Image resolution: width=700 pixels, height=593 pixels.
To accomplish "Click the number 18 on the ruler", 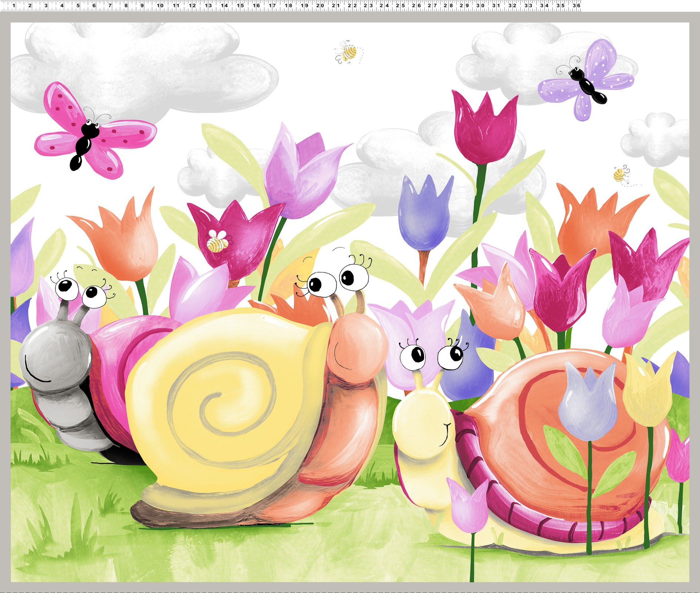I will click(x=288, y=6).
